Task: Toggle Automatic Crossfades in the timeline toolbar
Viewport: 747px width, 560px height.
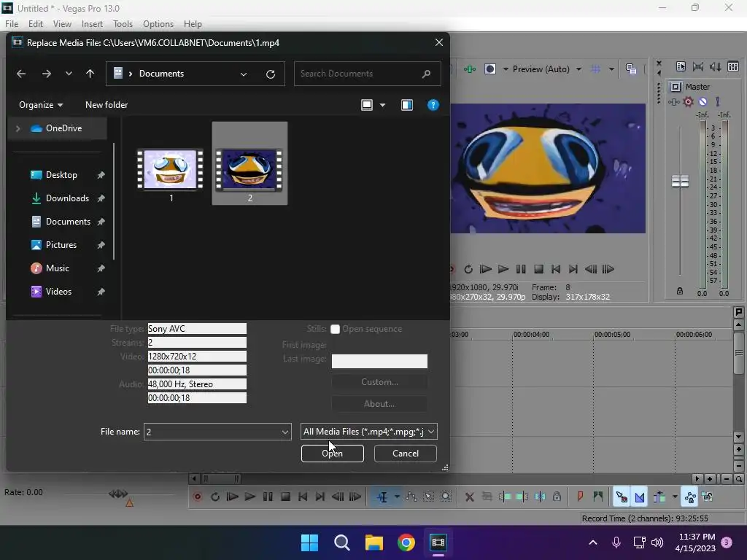Action: pos(639,497)
